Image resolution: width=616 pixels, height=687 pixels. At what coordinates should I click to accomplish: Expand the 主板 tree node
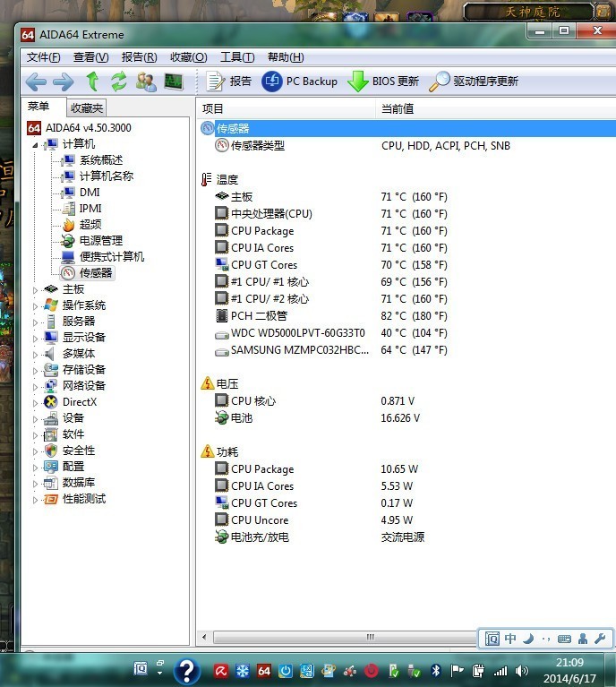[x=36, y=289]
